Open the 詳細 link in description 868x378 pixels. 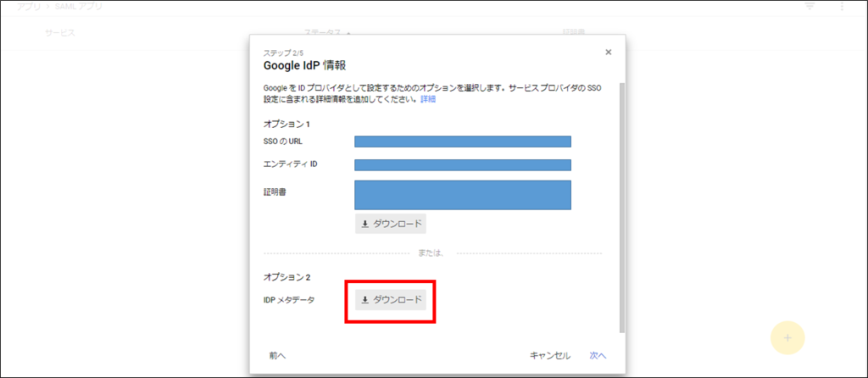(x=428, y=100)
